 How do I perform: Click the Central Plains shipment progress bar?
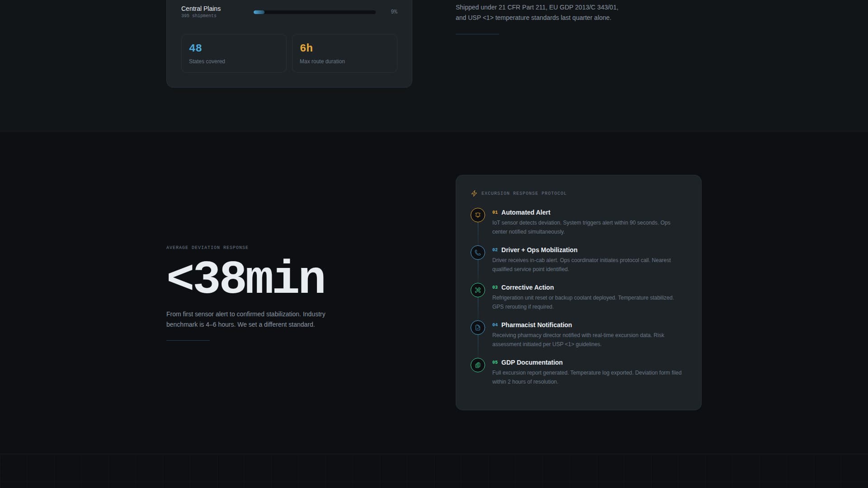pos(314,12)
